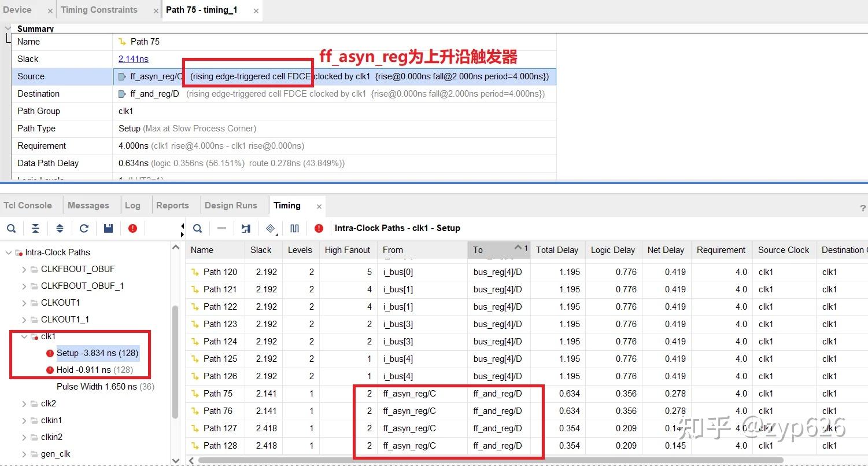Click the horizontal scrollbar under the paths table
The height and width of the screenshot is (466, 868).
click(490, 461)
